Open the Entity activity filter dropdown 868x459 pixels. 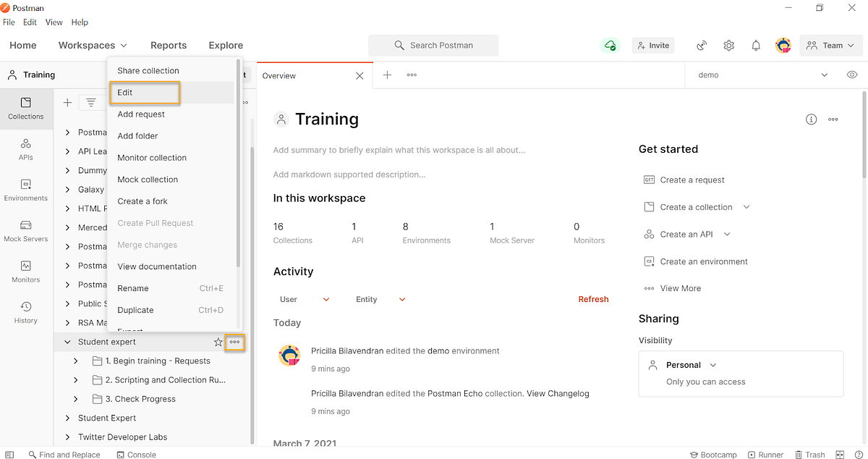point(380,299)
